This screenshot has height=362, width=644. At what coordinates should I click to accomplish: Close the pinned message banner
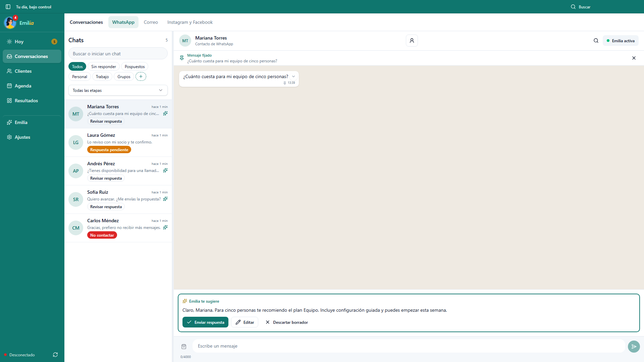(x=634, y=58)
